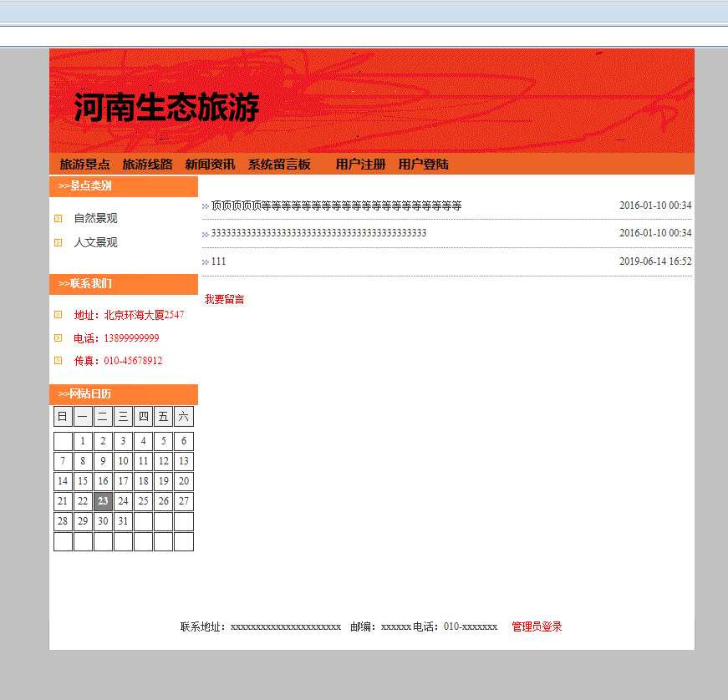Open the 用户登陆 login page
The height and width of the screenshot is (700, 728).
coord(422,165)
